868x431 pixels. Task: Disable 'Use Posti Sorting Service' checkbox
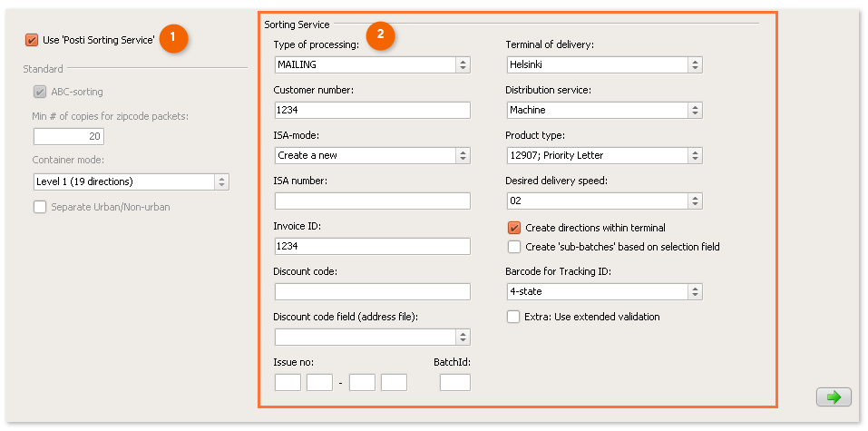[x=33, y=39]
